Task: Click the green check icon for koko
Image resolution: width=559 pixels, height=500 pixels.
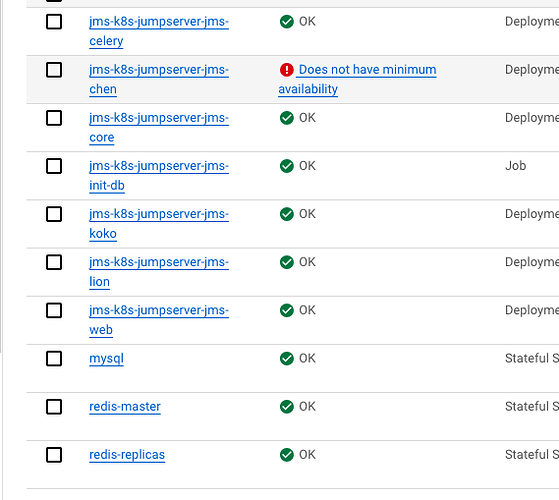Action: (x=287, y=214)
